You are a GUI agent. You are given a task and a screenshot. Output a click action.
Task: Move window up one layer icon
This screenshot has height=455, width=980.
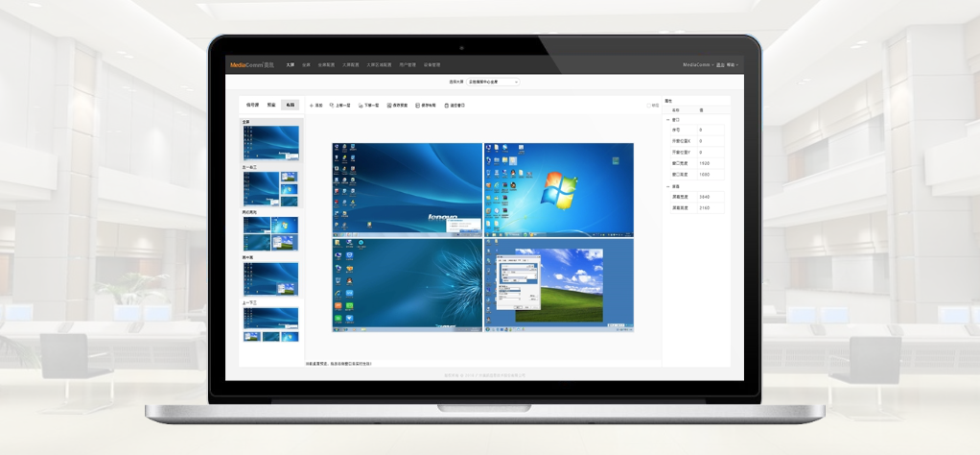click(332, 106)
